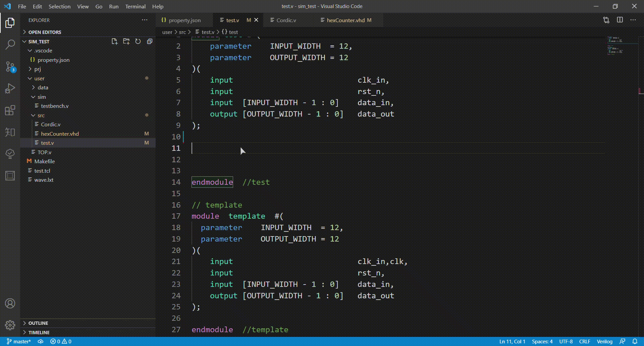
Task: Change indentation via Spaces: 4
Action: [x=542, y=341]
